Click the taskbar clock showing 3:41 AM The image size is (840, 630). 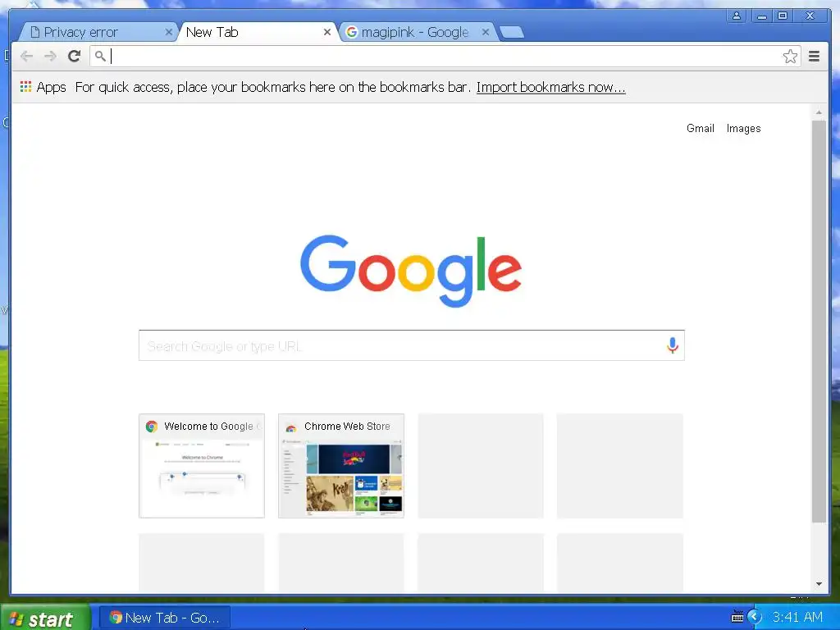point(797,617)
